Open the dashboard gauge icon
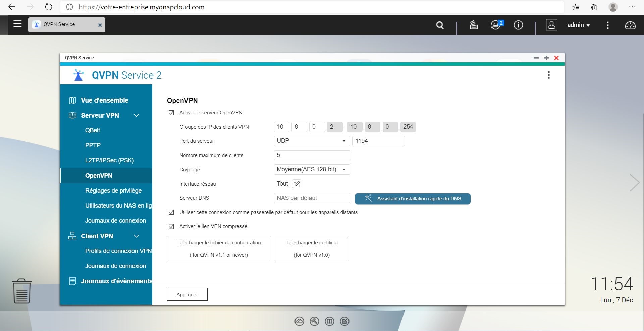644x331 pixels. [630, 25]
